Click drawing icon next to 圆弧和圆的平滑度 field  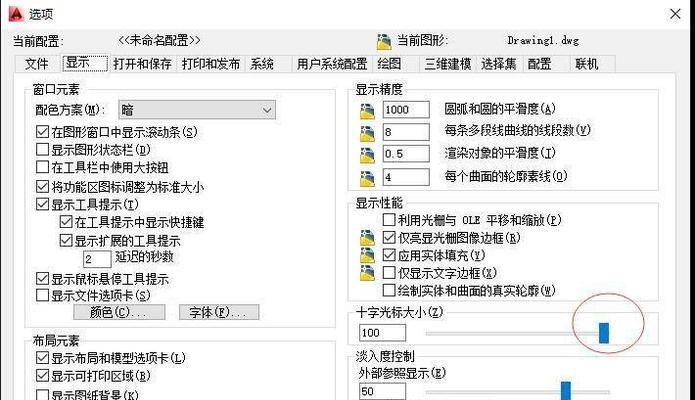(367, 111)
